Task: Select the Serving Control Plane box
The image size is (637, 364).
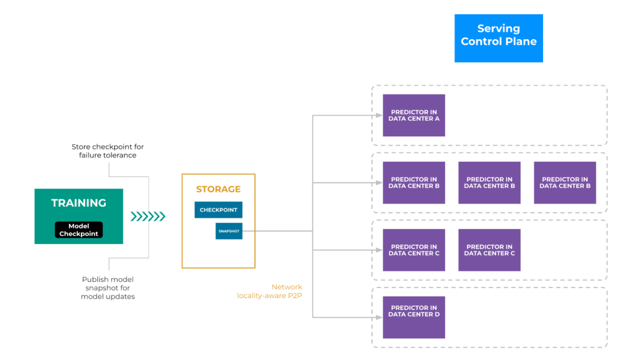Action: pyautogui.click(x=499, y=38)
